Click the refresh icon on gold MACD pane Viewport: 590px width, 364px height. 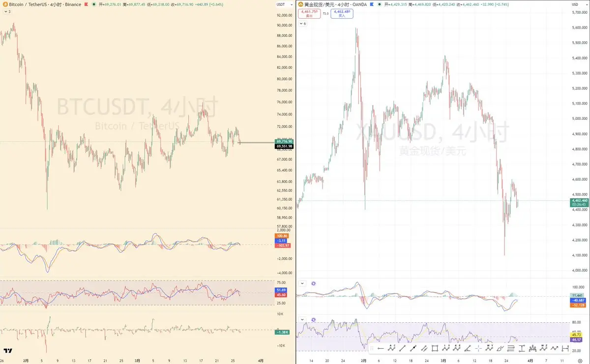(x=314, y=283)
